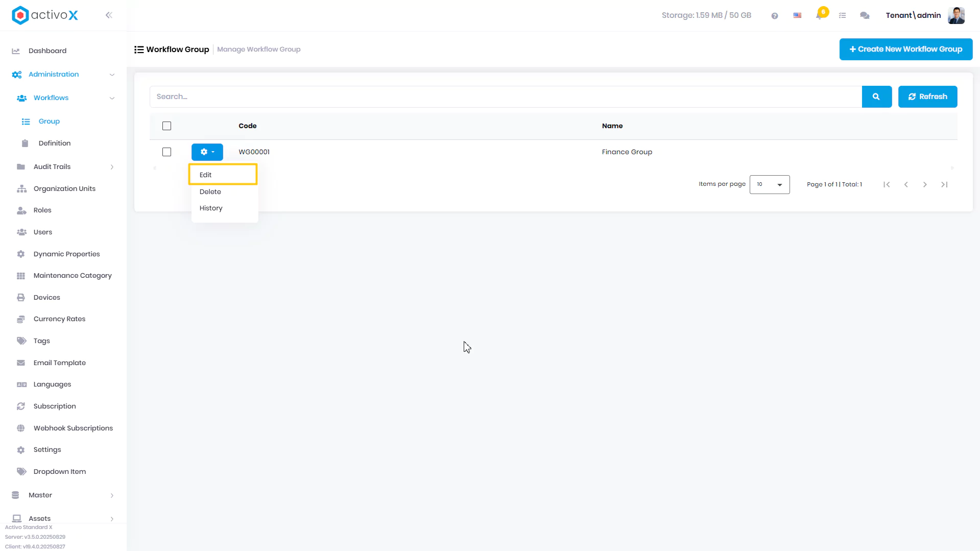
Task: Select all rows with header checkbox
Action: [x=166, y=126]
